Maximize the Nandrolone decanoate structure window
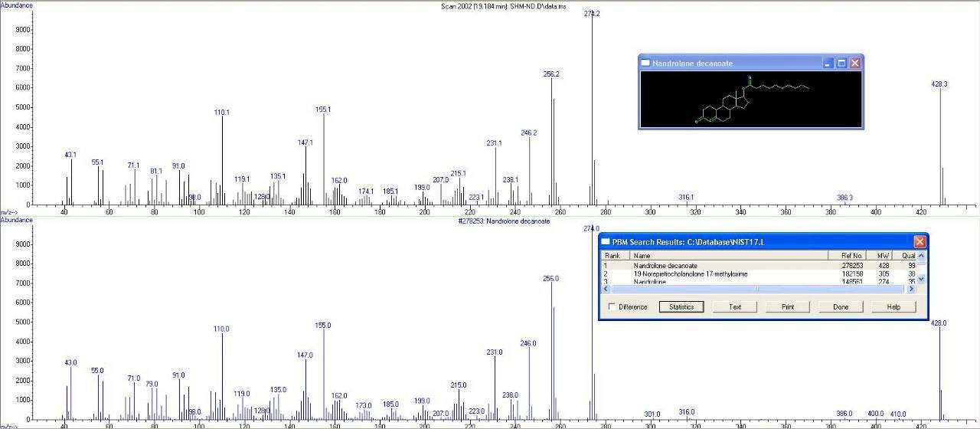 tap(841, 63)
